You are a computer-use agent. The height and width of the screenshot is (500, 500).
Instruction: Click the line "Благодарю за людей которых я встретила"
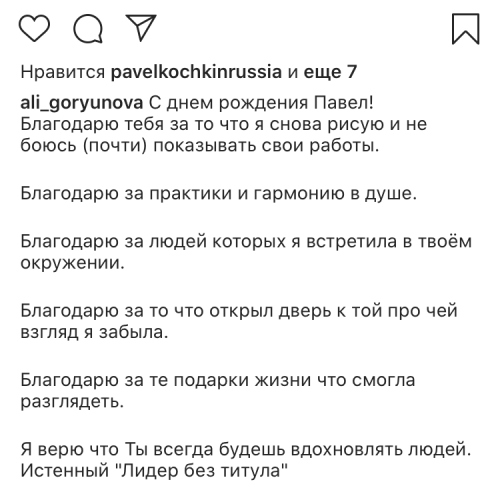pos(246,241)
